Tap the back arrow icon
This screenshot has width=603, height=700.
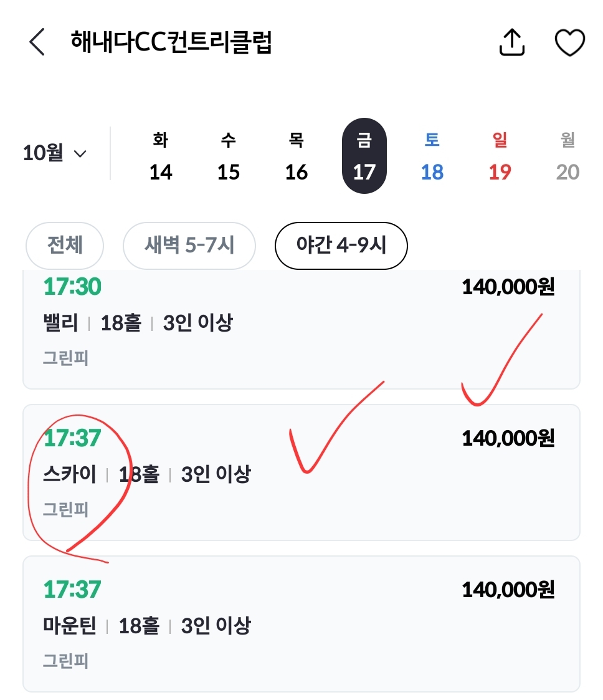(x=37, y=42)
